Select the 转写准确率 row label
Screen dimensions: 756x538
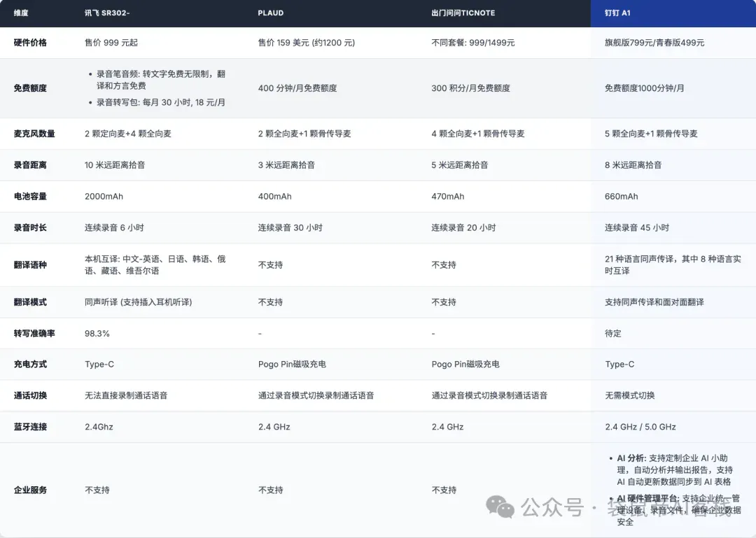pyautogui.click(x=34, y=334)
